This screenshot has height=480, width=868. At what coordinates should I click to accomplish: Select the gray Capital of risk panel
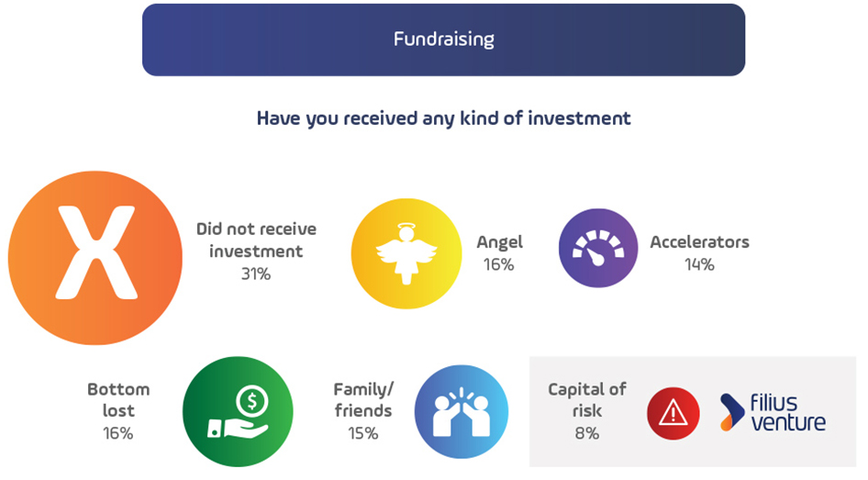click(693, 411)
